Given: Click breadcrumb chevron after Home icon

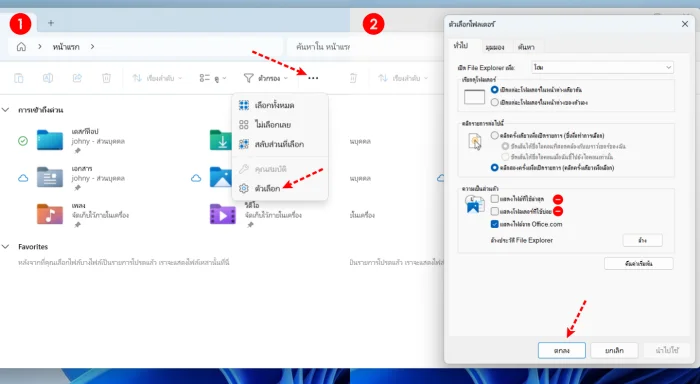Looking at the screenshot, I should pyautogui.click(x=40, y=46).
